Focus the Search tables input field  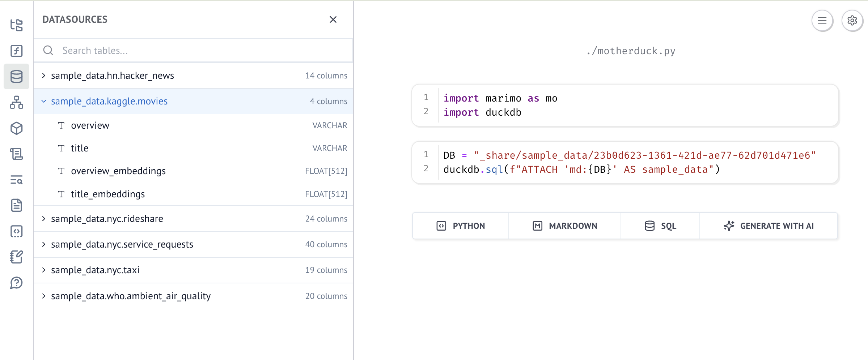click(x=203, y=51)
